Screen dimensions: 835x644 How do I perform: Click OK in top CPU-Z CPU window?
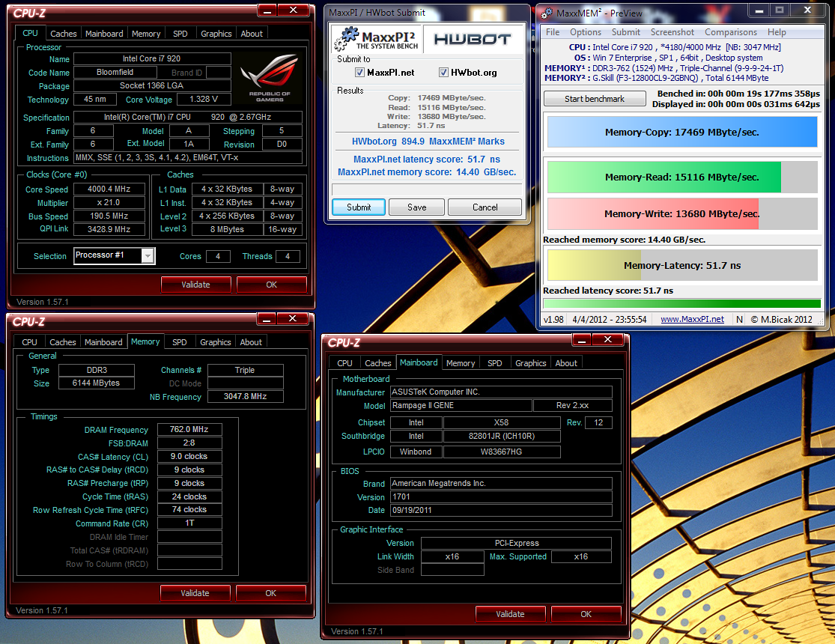271,285
